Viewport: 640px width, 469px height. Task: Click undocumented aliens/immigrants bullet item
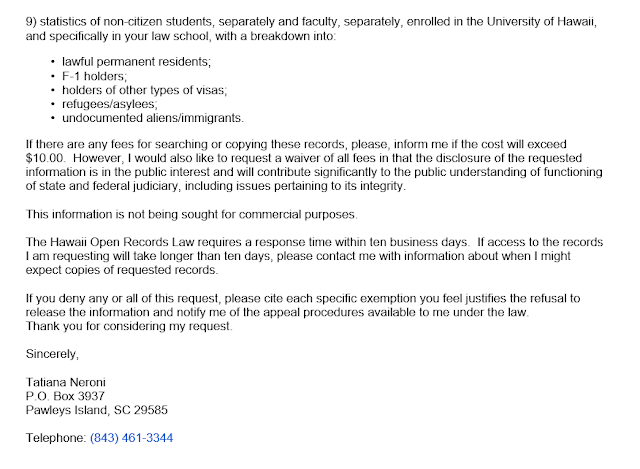coord(153,118)
